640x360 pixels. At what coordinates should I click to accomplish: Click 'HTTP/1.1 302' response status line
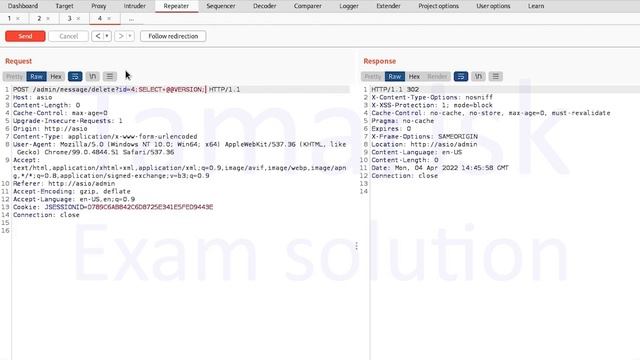395,89
